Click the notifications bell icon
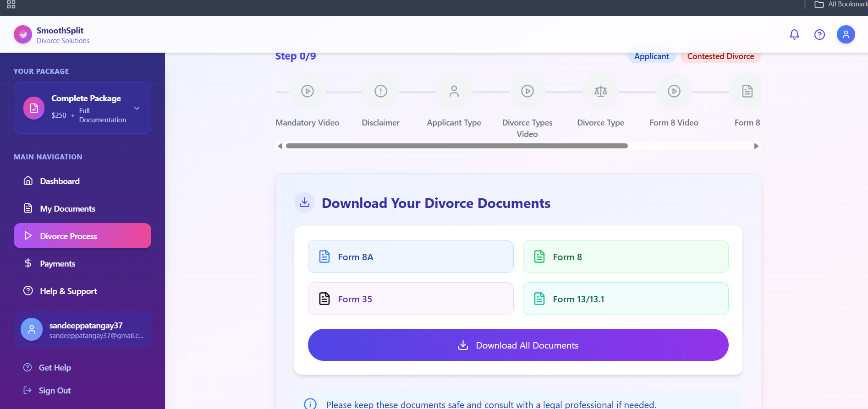The image size is (868, 409). [x=794, y=34]
